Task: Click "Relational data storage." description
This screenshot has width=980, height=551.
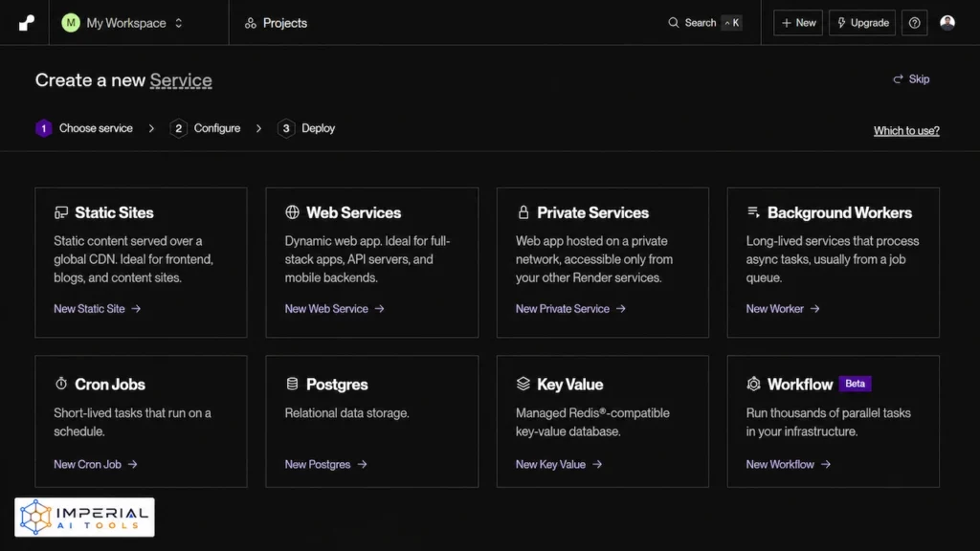Action: 346,413
